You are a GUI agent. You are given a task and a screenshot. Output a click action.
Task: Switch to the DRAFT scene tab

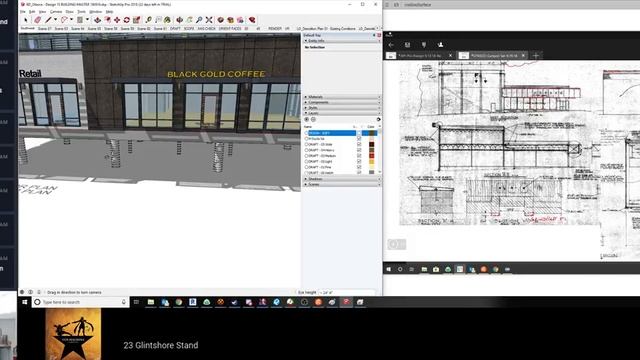point(175,29)
